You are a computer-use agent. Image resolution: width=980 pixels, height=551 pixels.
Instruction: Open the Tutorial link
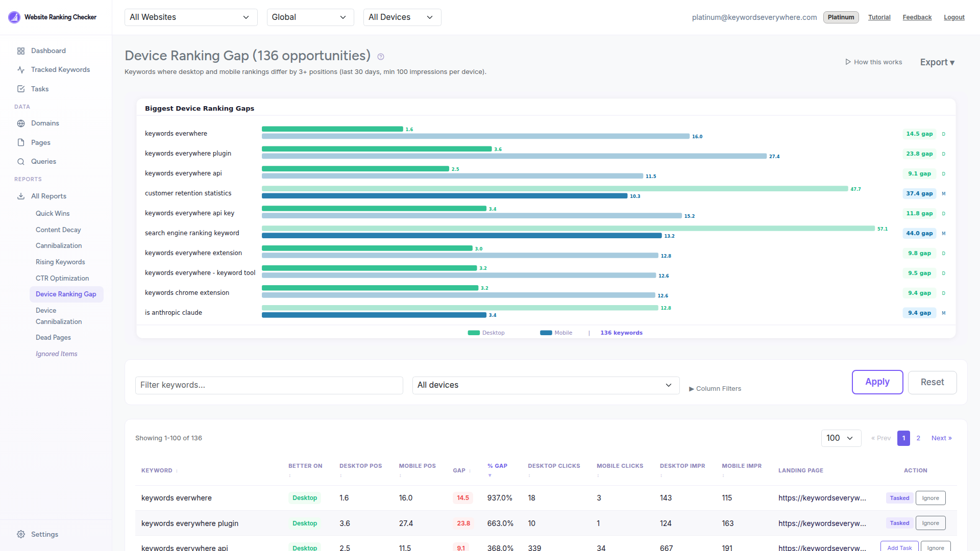tap(879, 17)
